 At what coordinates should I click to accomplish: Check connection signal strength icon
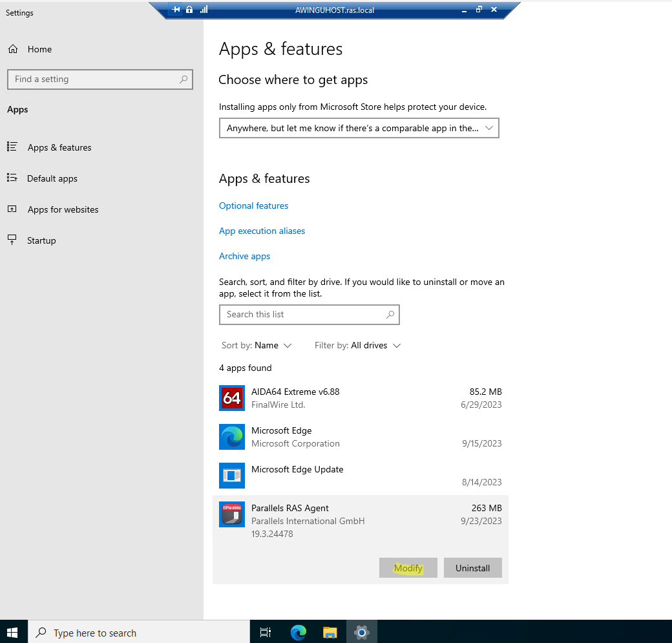pos(204,10)
